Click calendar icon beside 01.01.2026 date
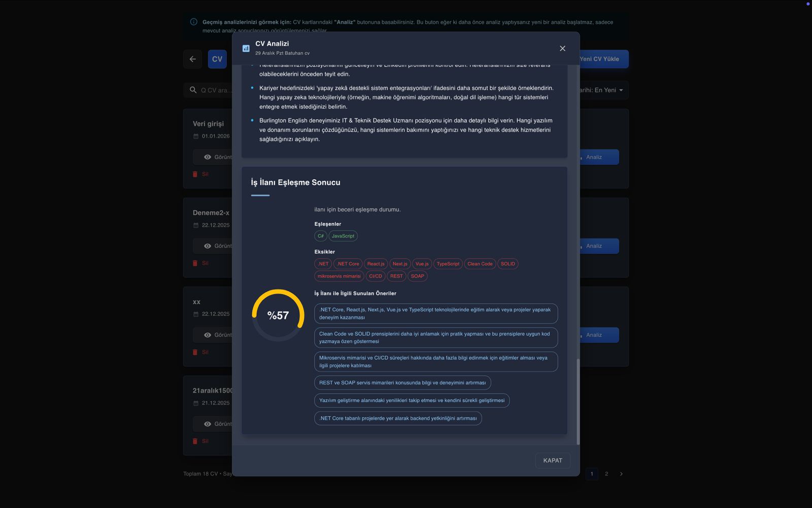 click(x=196, y=136)
